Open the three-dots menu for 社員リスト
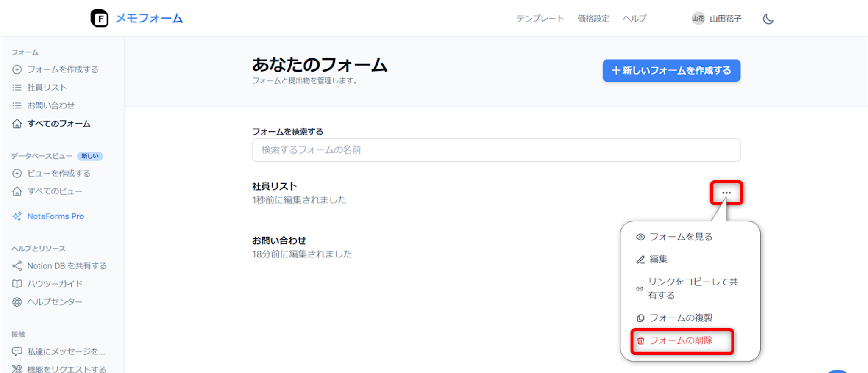 tap(726, 193)
